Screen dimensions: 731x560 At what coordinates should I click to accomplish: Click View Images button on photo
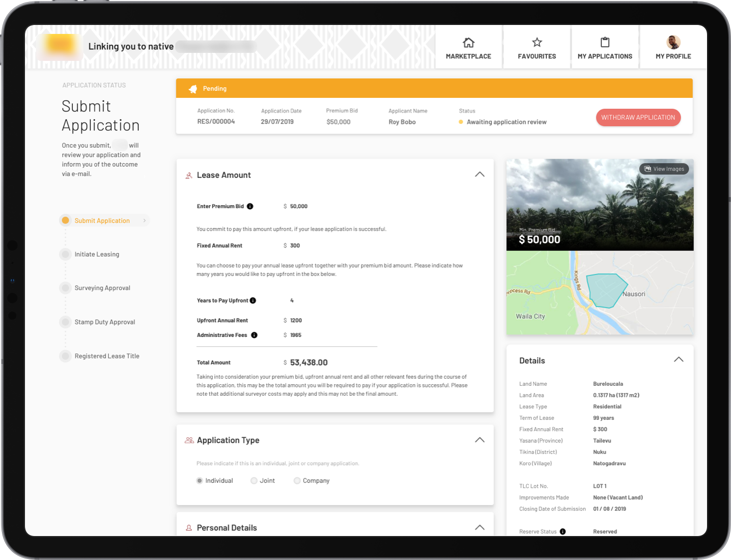click(665, 169)
